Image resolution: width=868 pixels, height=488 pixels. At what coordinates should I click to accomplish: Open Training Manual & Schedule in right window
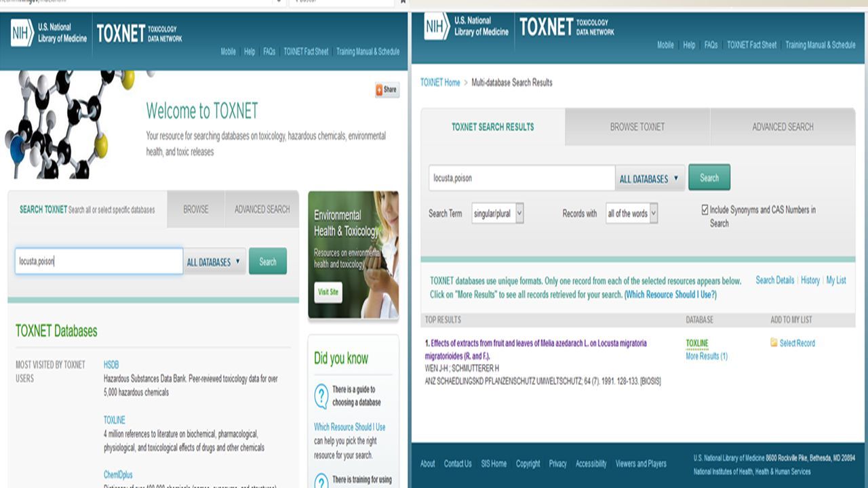(x=821, y=45)
